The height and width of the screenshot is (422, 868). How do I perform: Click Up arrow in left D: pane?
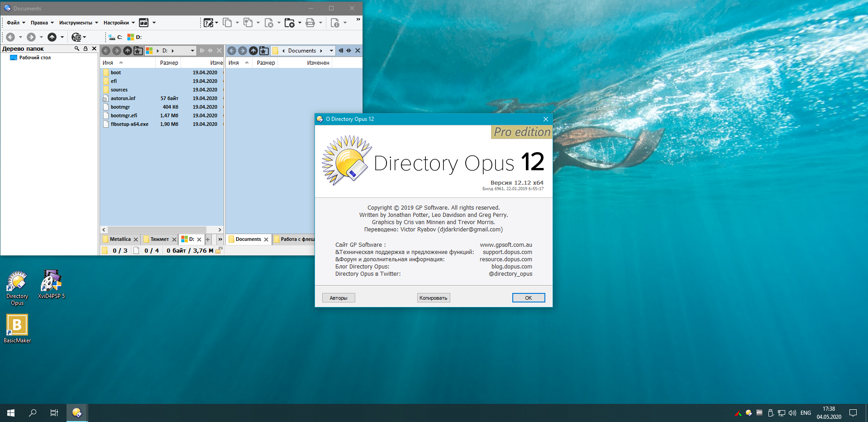[127, 51]
